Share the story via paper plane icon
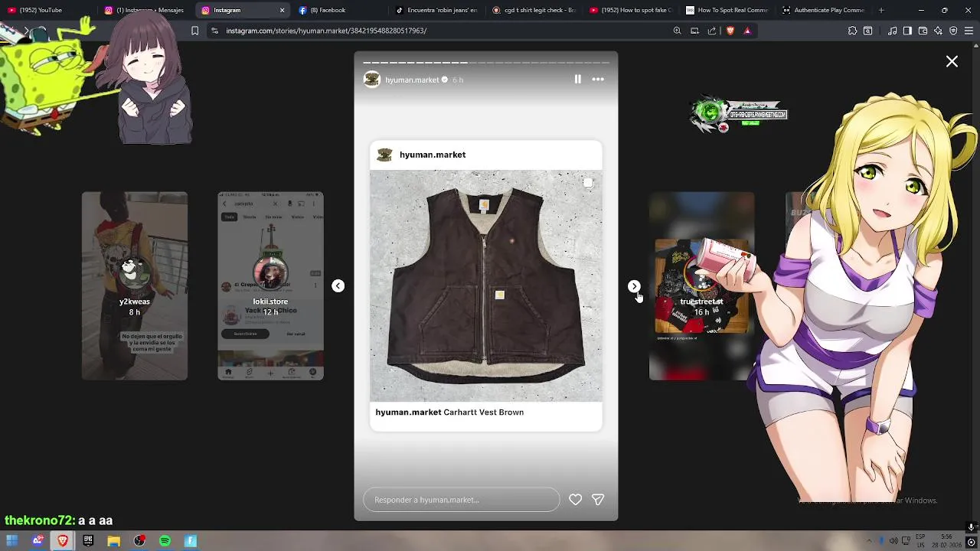This screenshot has height=551, width=980. [x=598, y=500]
